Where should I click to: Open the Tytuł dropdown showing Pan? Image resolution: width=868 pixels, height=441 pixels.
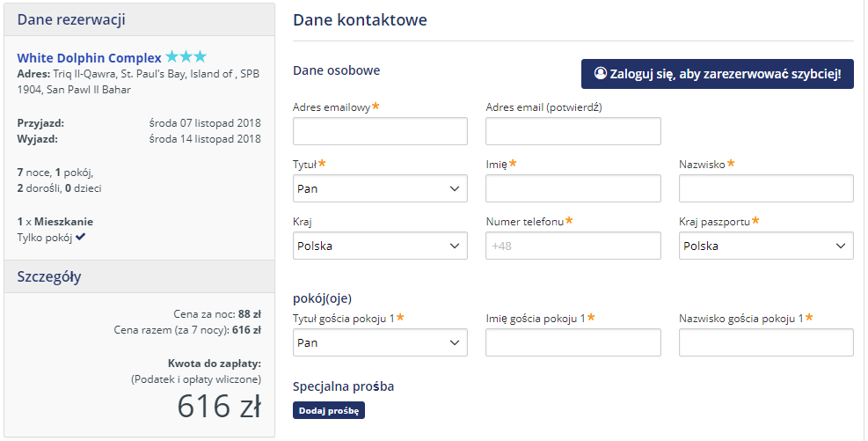click(x=380, y=188)
